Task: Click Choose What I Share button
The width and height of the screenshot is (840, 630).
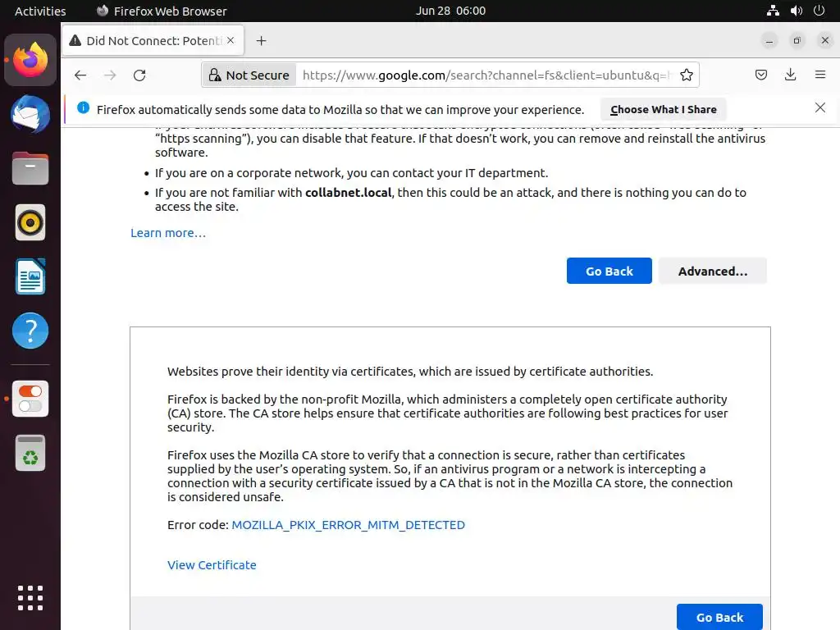Action: tap(663, 109)
